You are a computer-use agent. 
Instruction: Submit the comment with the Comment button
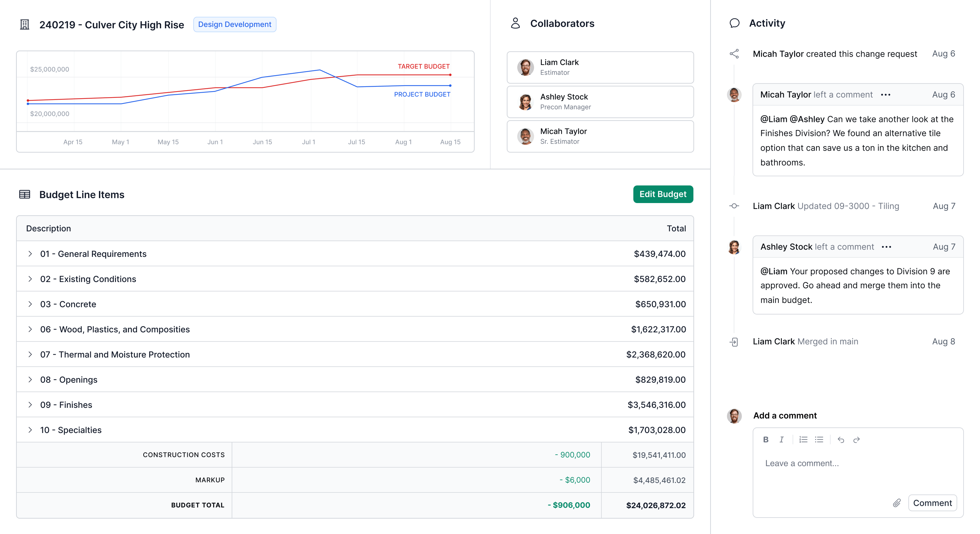coord(932,503)
